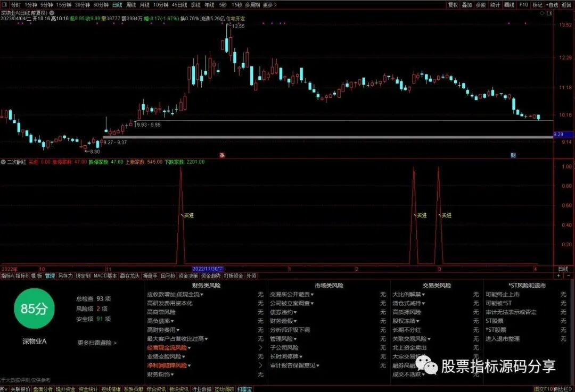This screenshot has height=392, width=575.
Task: Click the 2022/11/30 date marker on timeline
Action: pos(208,269)
